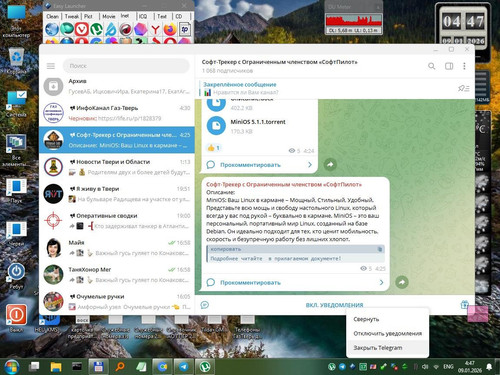The image size is (500, 375).
Task: Switch to the Tweak tab in Easy Launcher
Action: tap(72, 16)
